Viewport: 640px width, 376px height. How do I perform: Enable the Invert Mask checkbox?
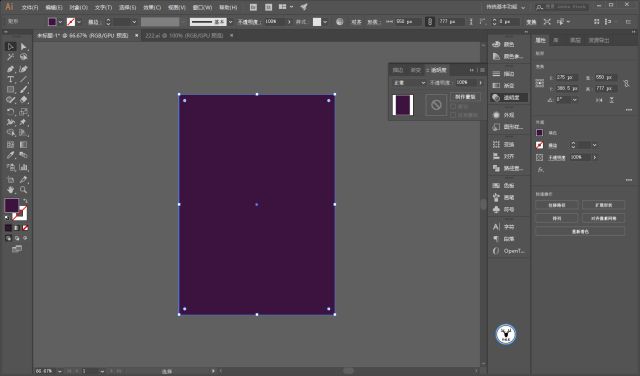[x=453, y=115]
